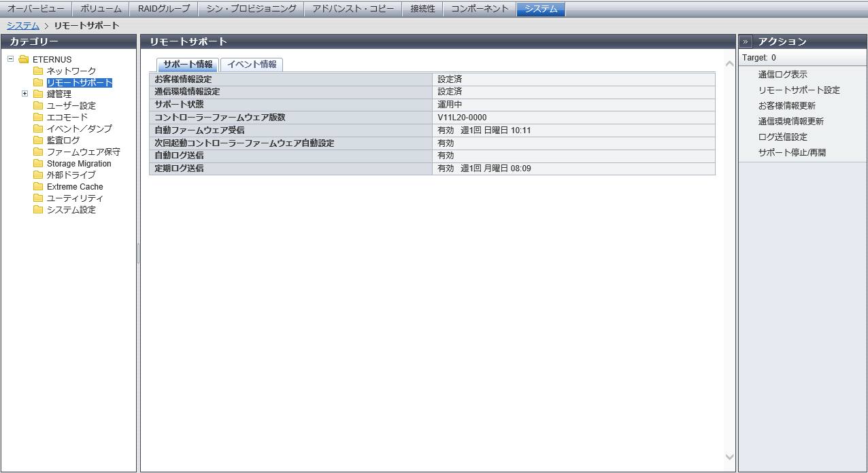Click the 鍵管理 folder icon
Screen dimensions: 868x473
click(x=38, y=94)
